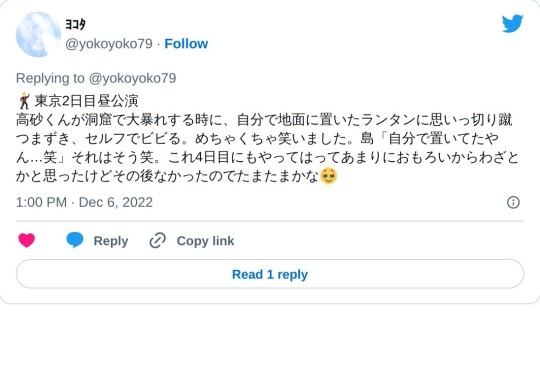The height and width of the screenshot is (387, 540).
Task: Click the smiling face emoji ending the tweet
Action: pos(329,176)
